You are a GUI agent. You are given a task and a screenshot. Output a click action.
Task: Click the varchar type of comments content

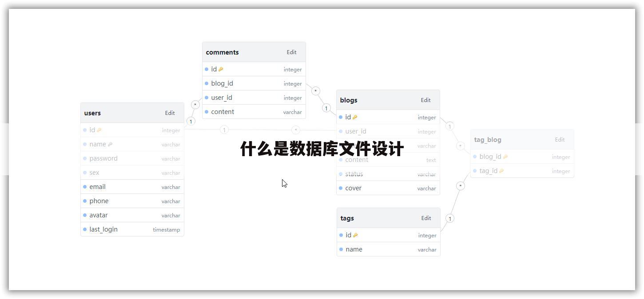point(293,112)
